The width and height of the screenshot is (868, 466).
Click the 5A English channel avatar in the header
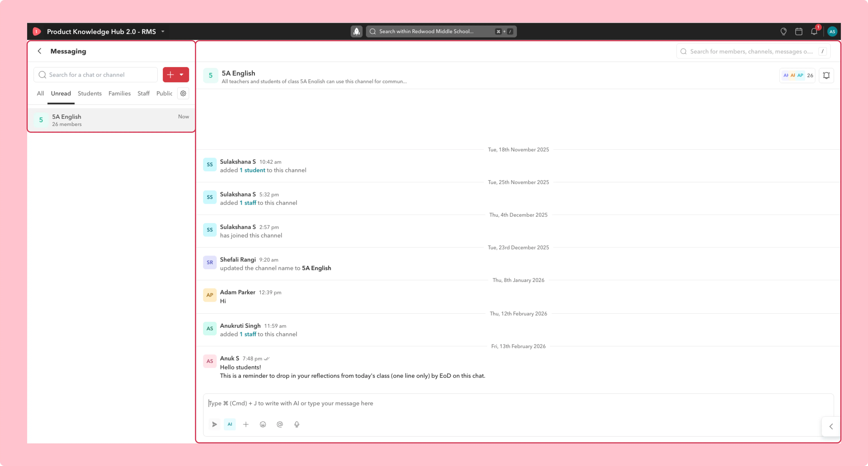211,75
